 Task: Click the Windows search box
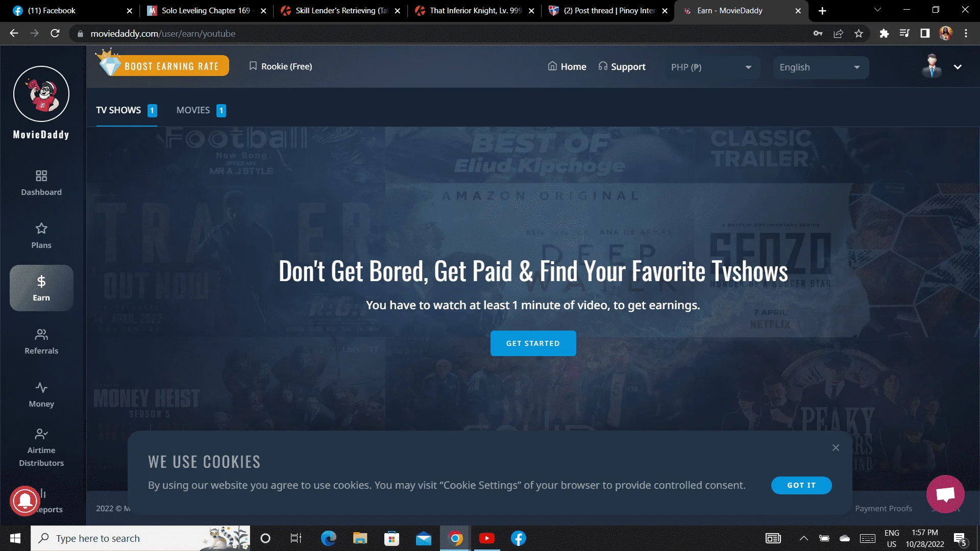coord(140,538)
